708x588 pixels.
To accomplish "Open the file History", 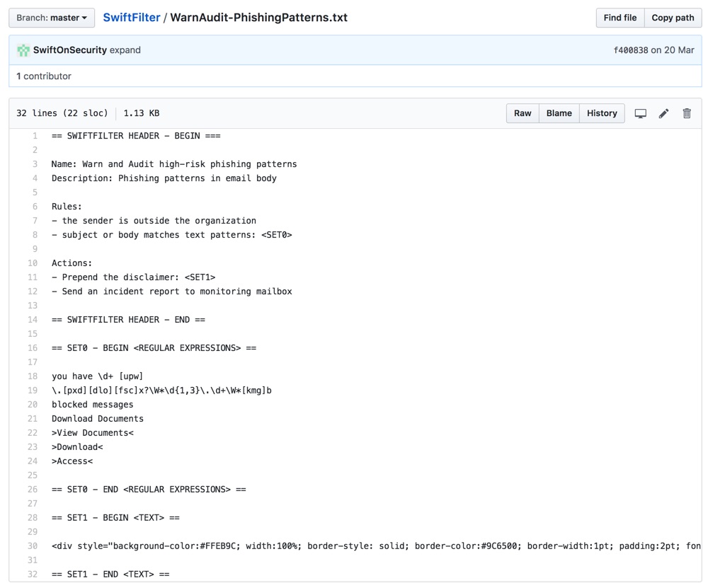I will (601, 113).
